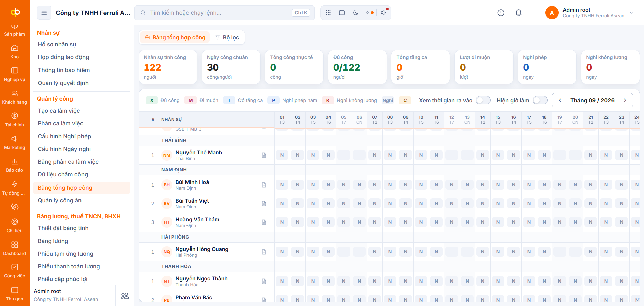
Task: Open document icon for Bùi Minh Hoà
Action: click(x=264, y=185)
